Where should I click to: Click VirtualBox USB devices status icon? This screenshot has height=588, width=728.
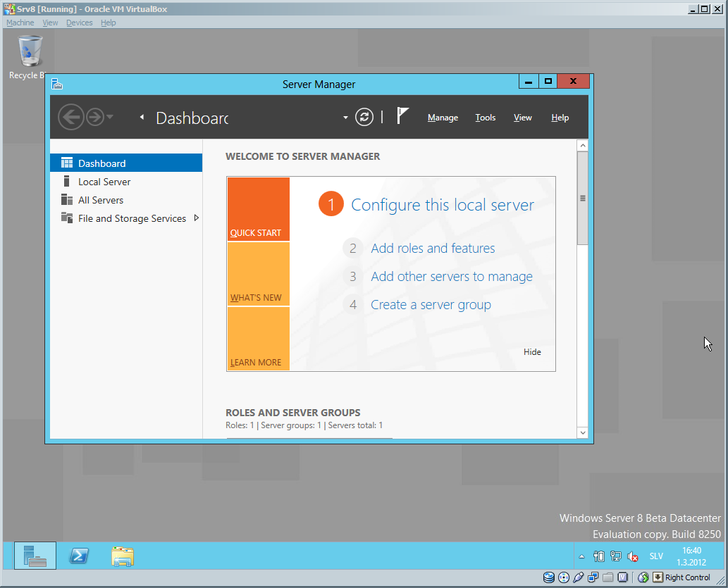579,577
